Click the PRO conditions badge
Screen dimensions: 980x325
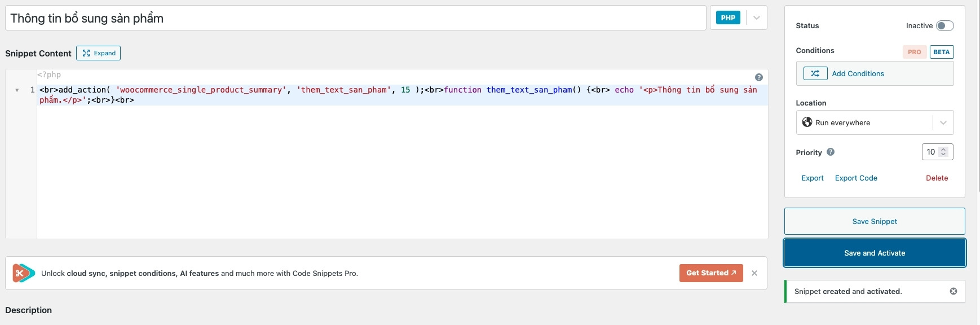(915, 52)
